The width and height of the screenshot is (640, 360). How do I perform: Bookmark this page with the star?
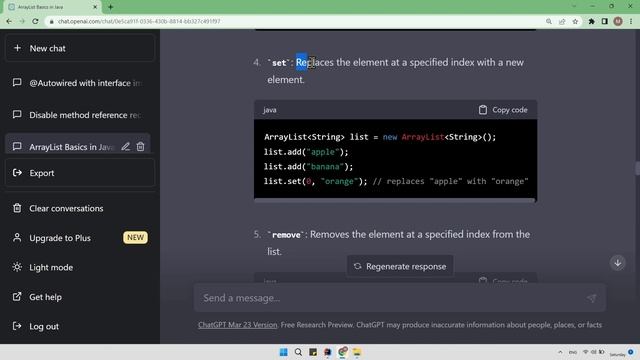coord(575,21)
